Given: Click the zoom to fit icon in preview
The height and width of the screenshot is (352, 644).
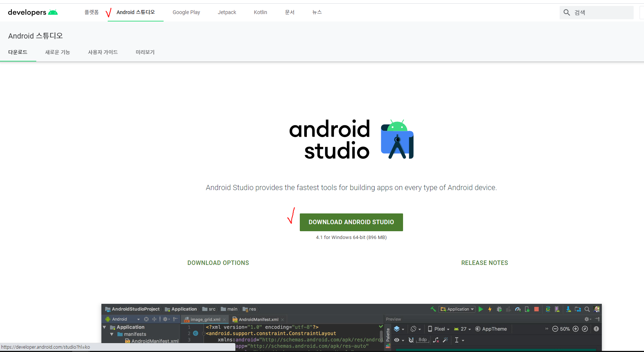Looking at the screenshot, I should tap(585, 329).
